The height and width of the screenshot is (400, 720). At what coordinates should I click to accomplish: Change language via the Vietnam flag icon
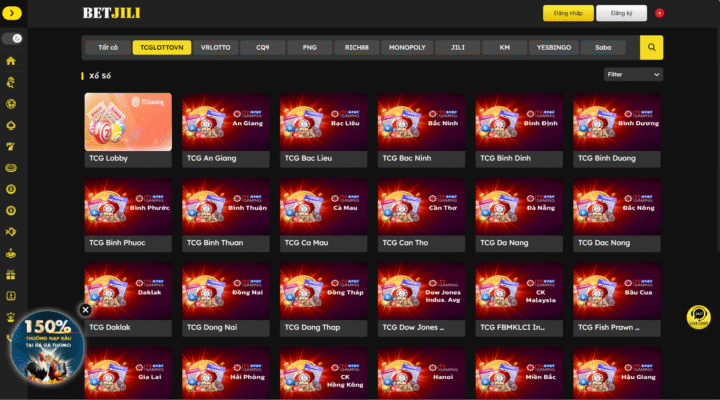pos(659,13)
